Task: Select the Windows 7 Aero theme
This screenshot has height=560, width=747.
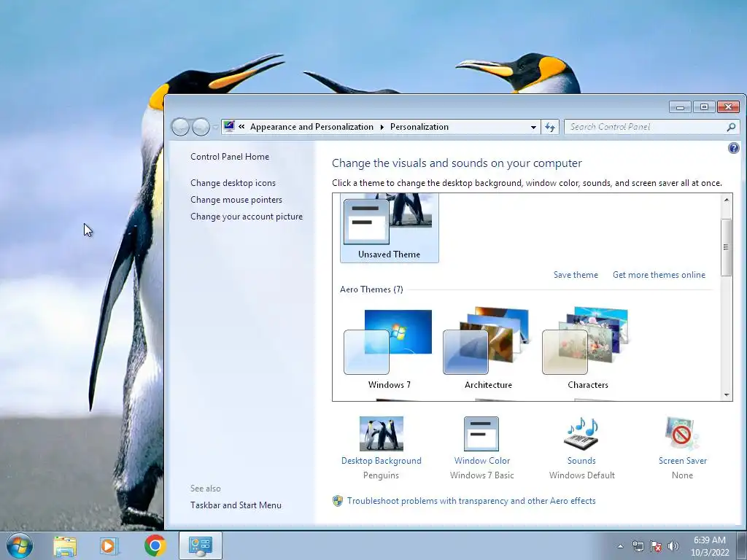Action: pos(390,348)
